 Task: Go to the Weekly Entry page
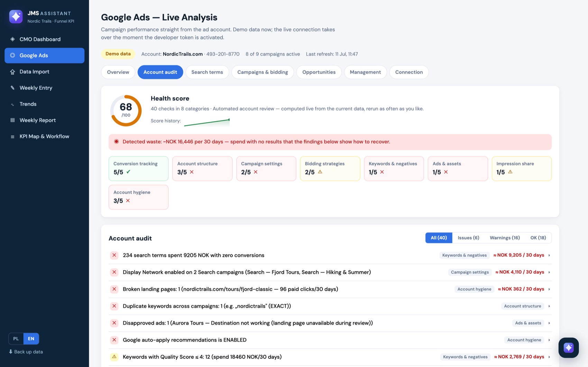coord(44,88)
